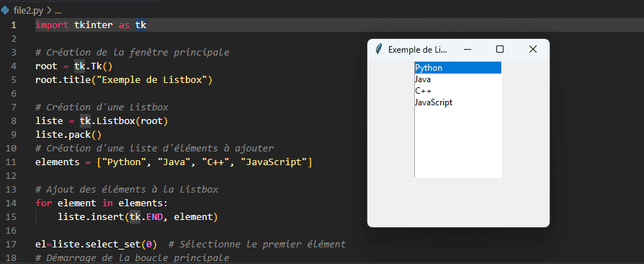
Task: Minimize the Exemple de Listbox window
Action: [467, 49]
